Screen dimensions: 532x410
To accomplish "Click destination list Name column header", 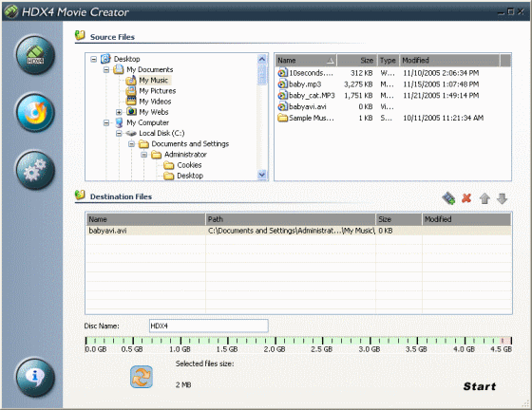I will coord(145,219).
